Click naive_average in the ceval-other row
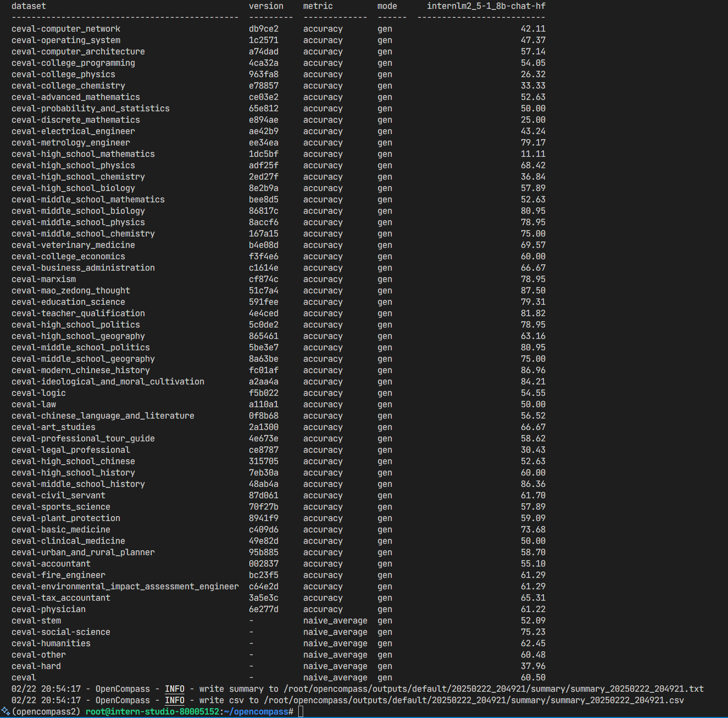Image resolution: width=728 pixels, height=718 pixels. click(x=335, y=655)
